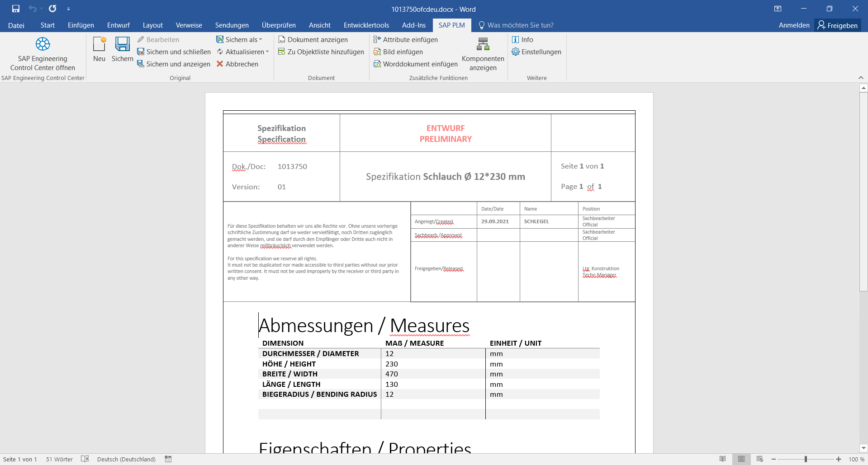Click the DURCHMESSER / DIAMETER row label
This screenshot has width=868, height=465.
pyautogui.click(x=311, y=354)
